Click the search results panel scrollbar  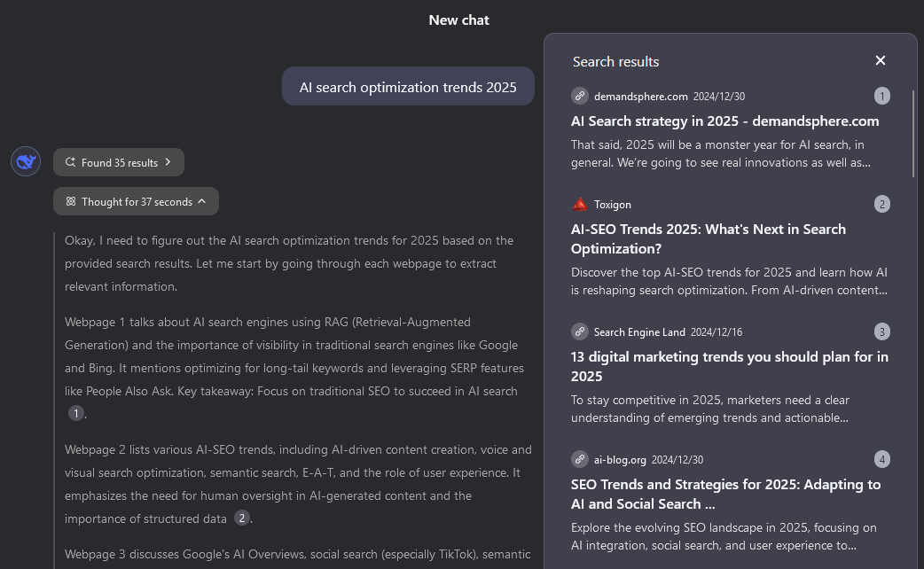pyautogui.click(x=913, y=136)
